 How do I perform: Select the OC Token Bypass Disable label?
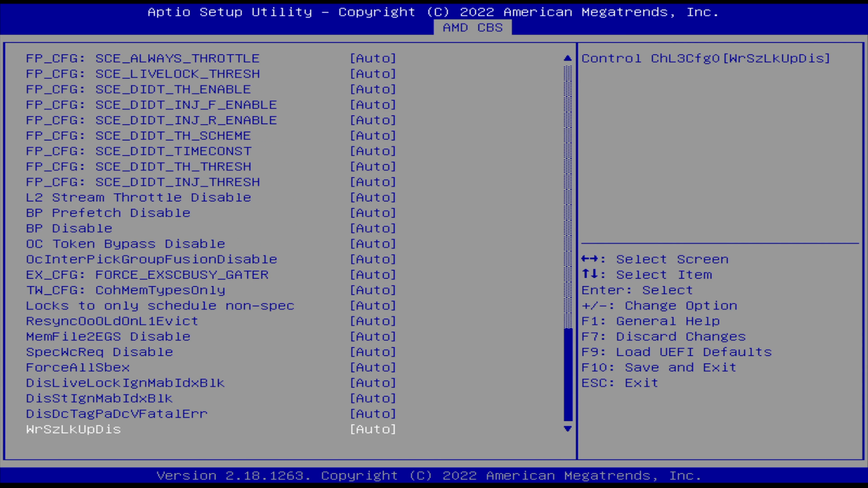click(x=125, y=244)
